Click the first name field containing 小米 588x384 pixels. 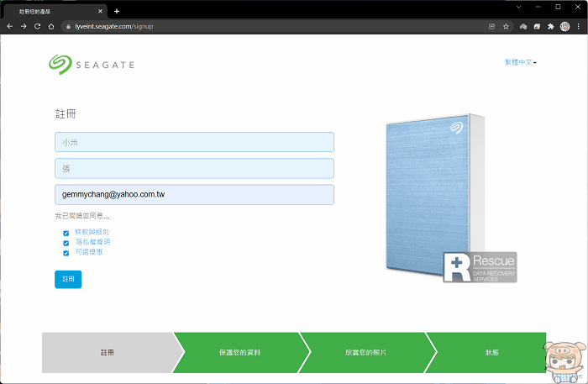(194, 142)
